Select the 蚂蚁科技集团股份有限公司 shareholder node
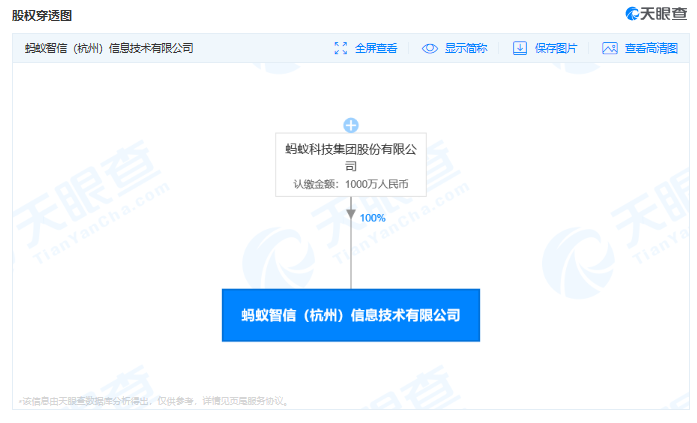 (x=350, y=165)
